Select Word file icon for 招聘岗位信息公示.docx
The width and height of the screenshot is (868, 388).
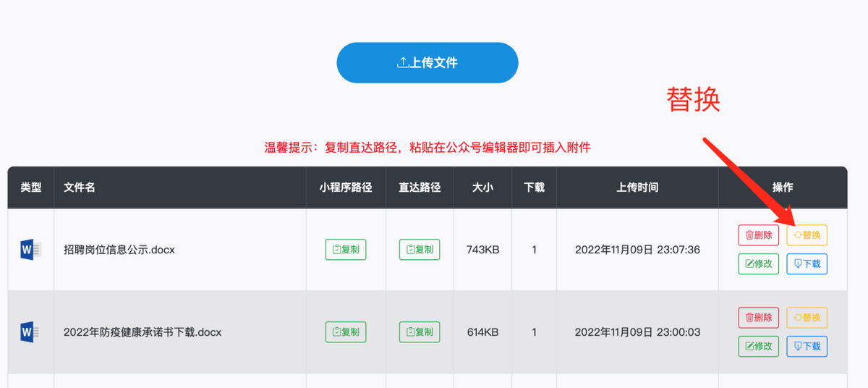pyautogui.click(x=30, y=250)
